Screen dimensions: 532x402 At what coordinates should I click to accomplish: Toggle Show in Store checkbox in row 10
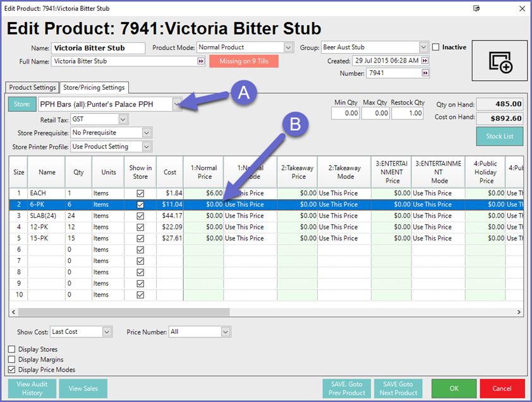[140, 295]
